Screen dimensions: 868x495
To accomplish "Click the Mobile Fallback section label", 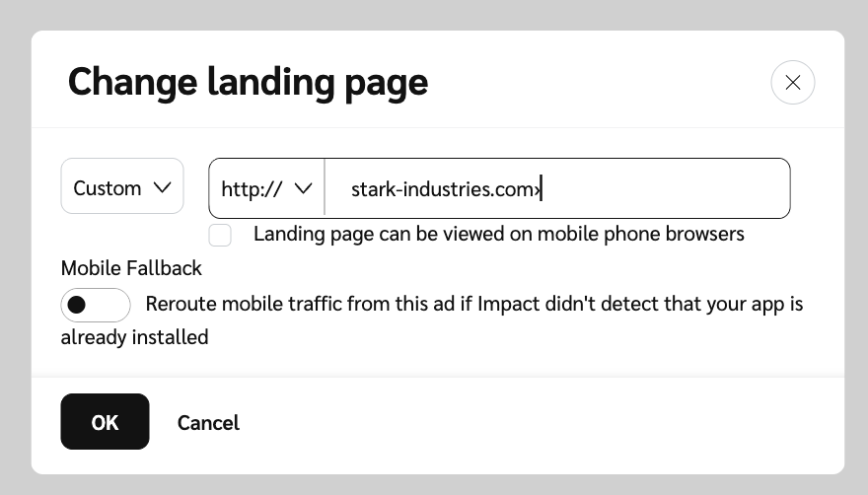I will click(x=131, y=268).
